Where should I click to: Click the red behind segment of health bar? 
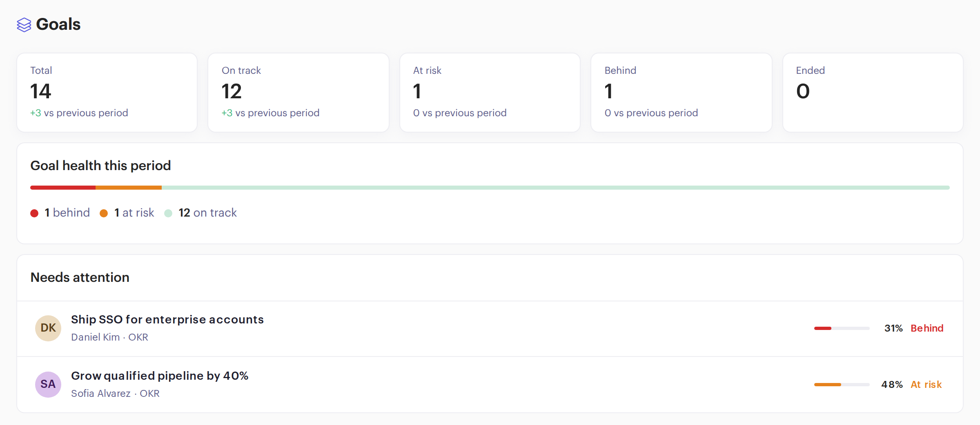pos(63,188)
